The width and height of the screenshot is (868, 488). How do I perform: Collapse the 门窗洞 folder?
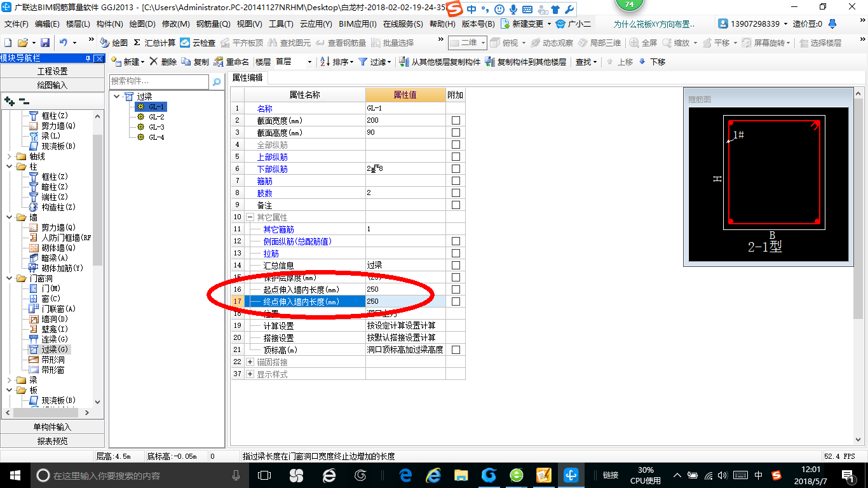10,278
